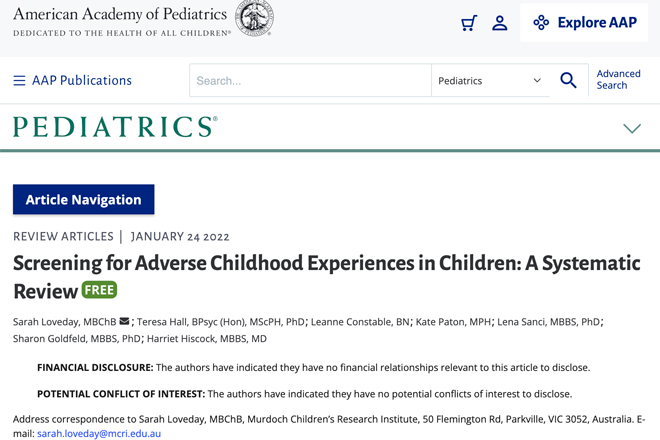This screenshot has width=660, height=440.
Task: Click author Harriet Hiscock, MBBS, MD
Action: click(207, 339)
